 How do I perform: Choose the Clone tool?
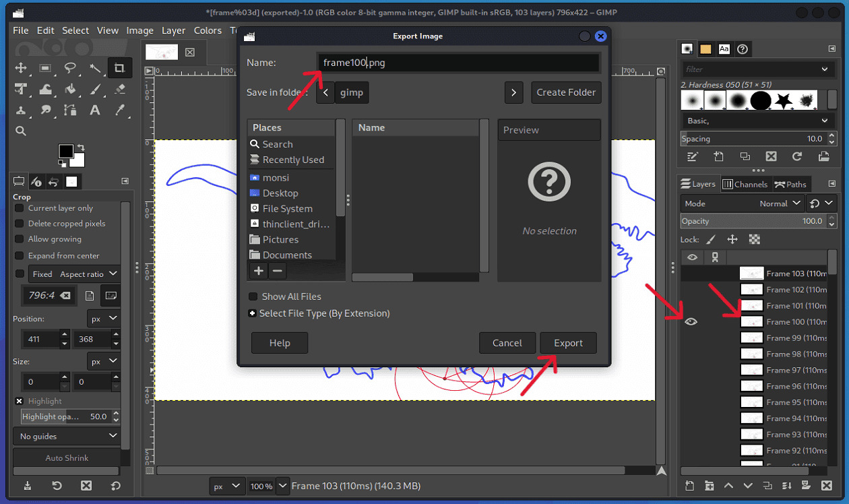(21, 110)
